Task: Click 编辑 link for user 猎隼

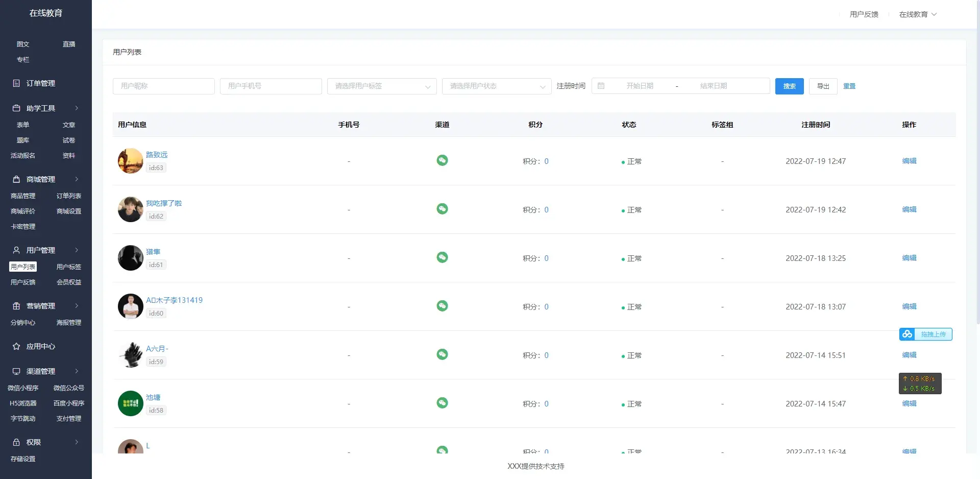Action: pos(909,258)
